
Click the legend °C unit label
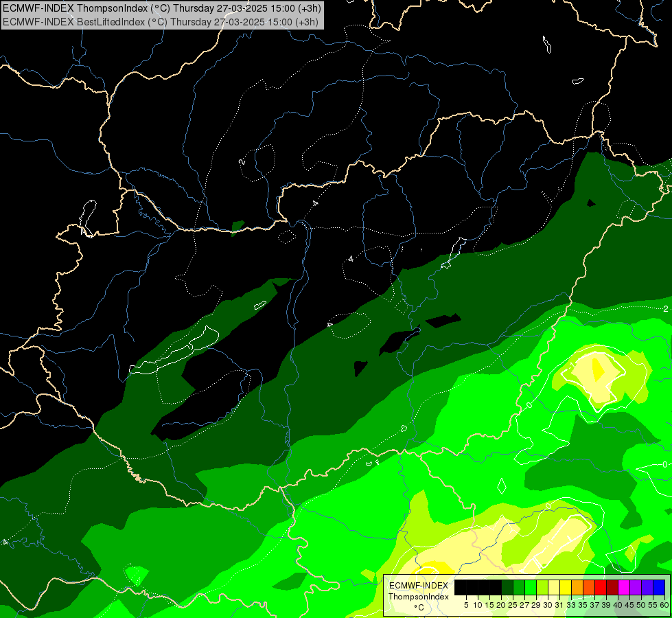point(419,608)
